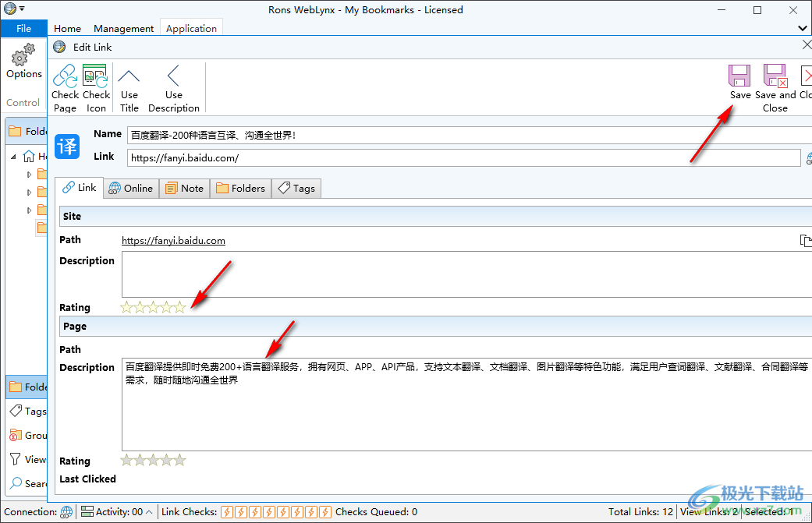Click the blue Baidu Translate site icon
The width and height of the screenshot is (812, 523).
(67, 146)
